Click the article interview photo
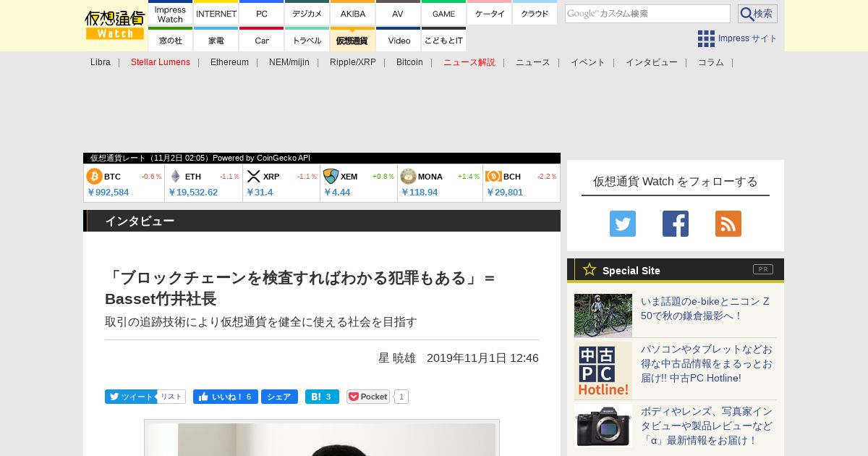The height and width of the screenshot is (456, 868). 322,439
